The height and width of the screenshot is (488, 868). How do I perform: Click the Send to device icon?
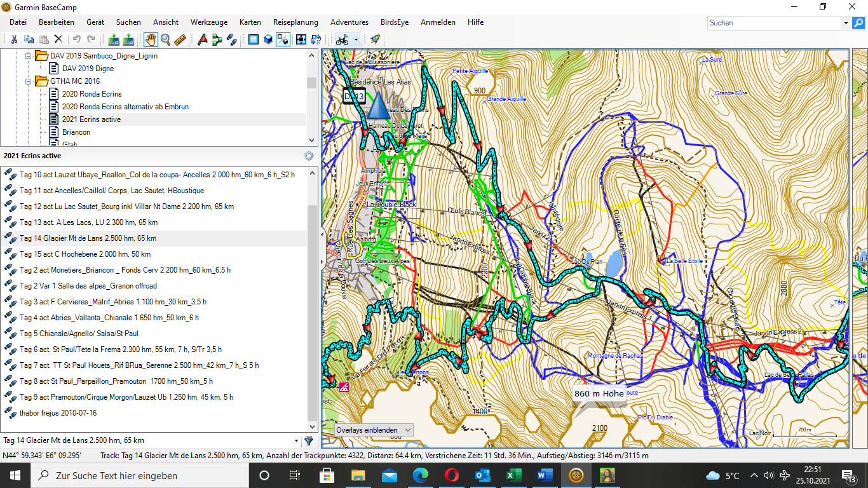point(129,39)
